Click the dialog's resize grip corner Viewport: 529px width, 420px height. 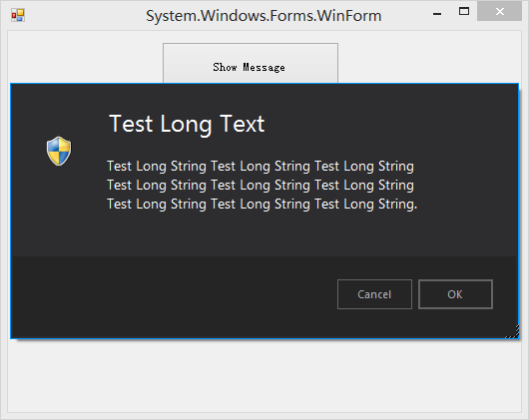[x=513, y=332]
